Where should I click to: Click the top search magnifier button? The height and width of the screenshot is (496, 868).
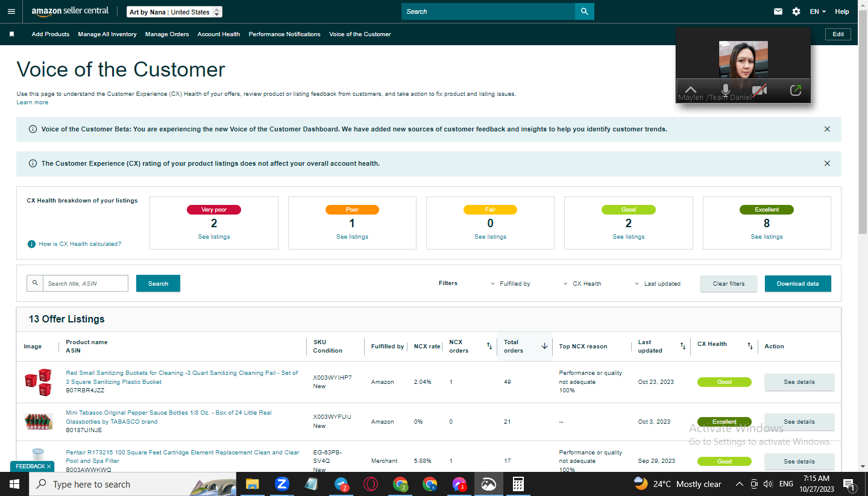pos(585,11)
